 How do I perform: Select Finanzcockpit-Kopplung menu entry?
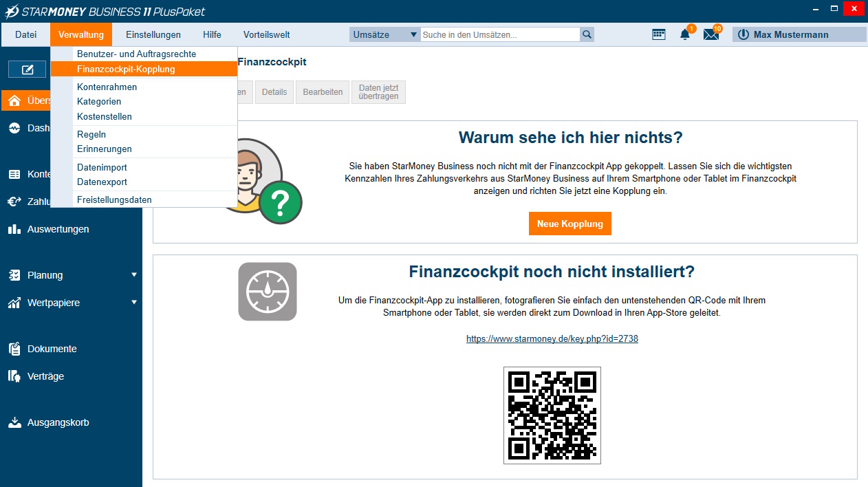coord(126,69)
